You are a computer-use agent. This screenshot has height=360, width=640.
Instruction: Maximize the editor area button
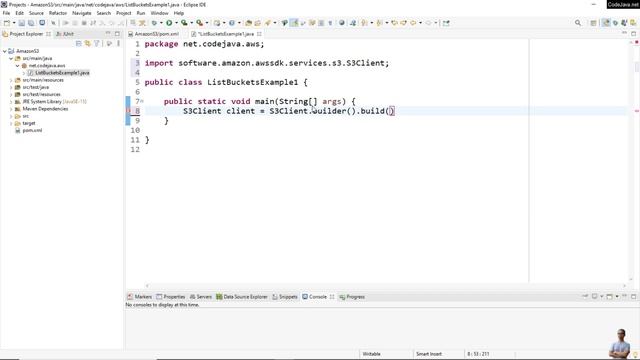point(633,34)
